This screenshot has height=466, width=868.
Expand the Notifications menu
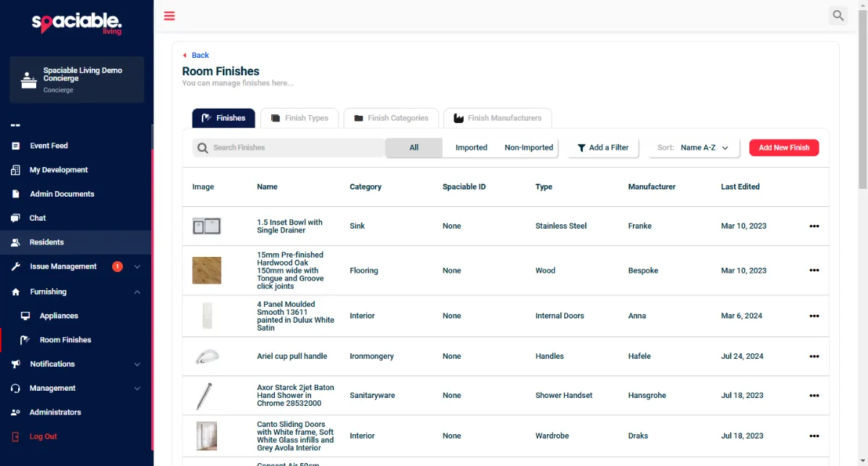pos(137,364)
